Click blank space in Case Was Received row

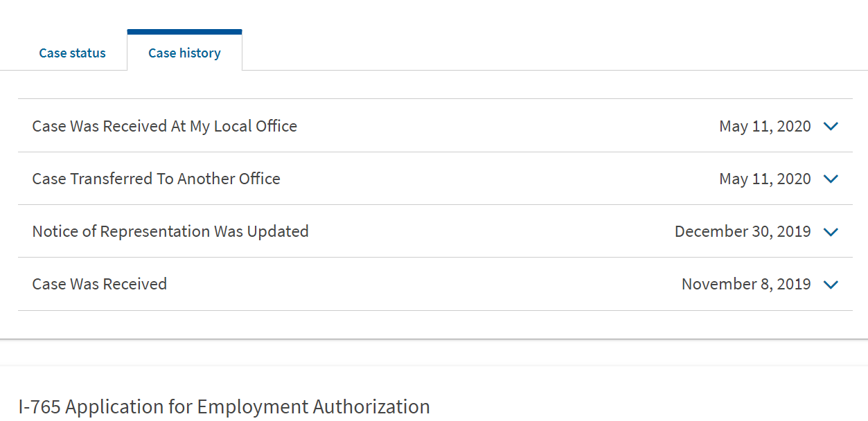424,284
